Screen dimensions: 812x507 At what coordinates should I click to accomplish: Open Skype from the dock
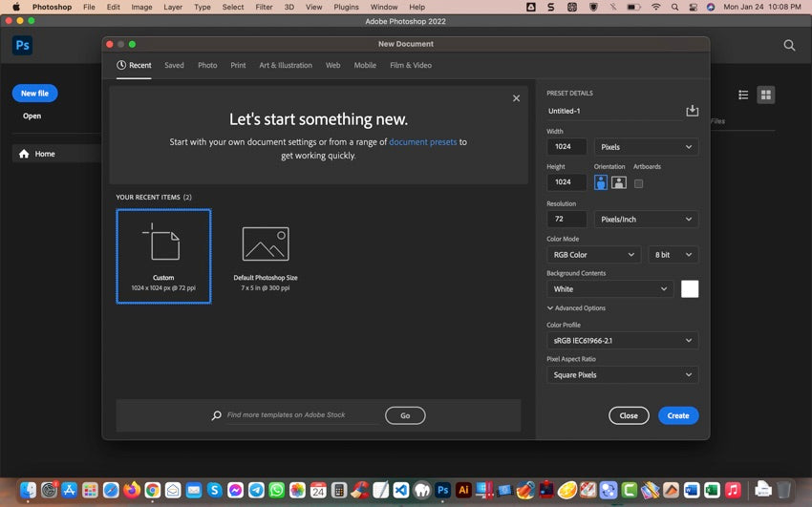click(x=214, y=490)
